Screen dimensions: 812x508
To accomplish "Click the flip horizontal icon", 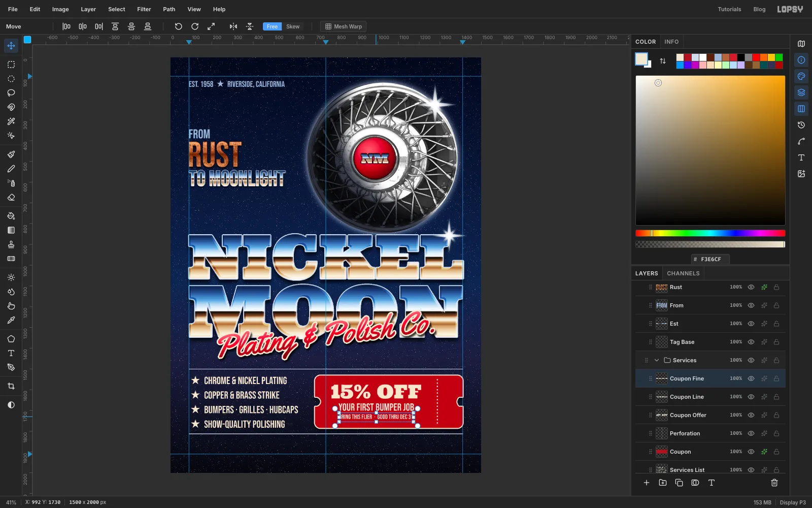I will [x=233, y=26].
